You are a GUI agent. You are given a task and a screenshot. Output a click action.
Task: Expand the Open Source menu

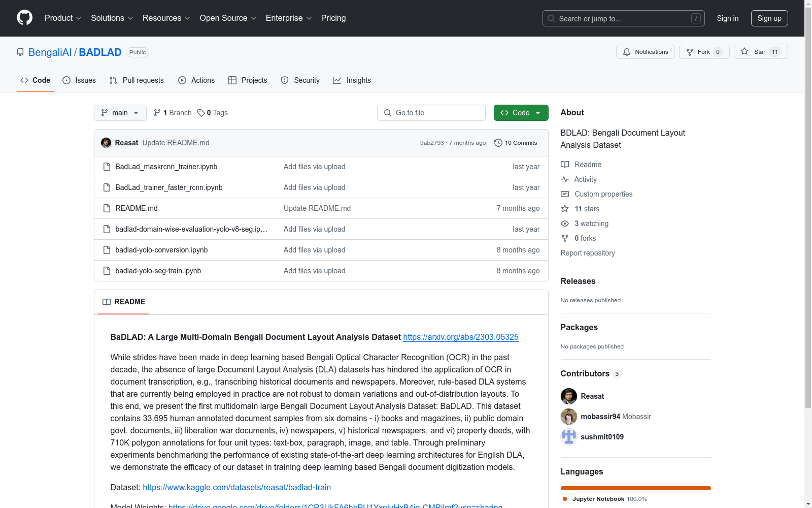pos(228,18)
